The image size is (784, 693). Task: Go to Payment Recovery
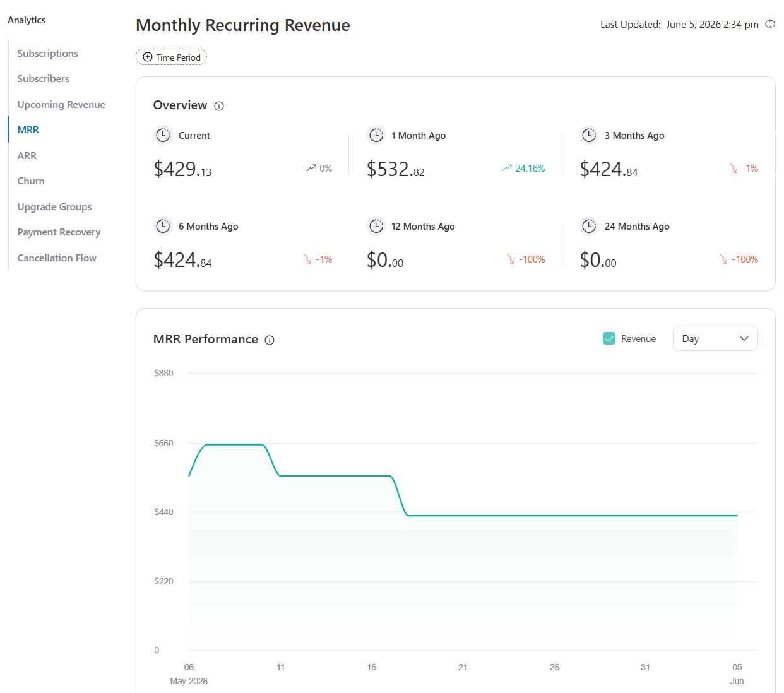click(59, 232)
